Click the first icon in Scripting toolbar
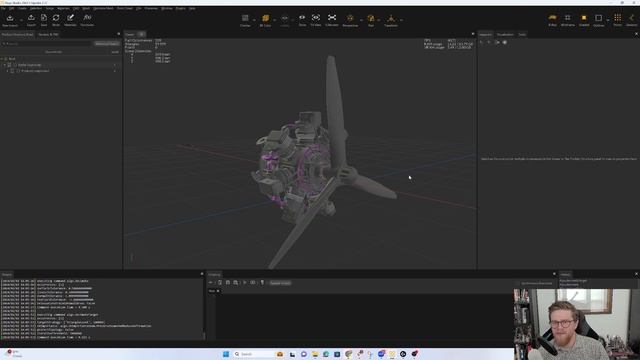Viewport: 640px width, 360px height. (211, 282)
